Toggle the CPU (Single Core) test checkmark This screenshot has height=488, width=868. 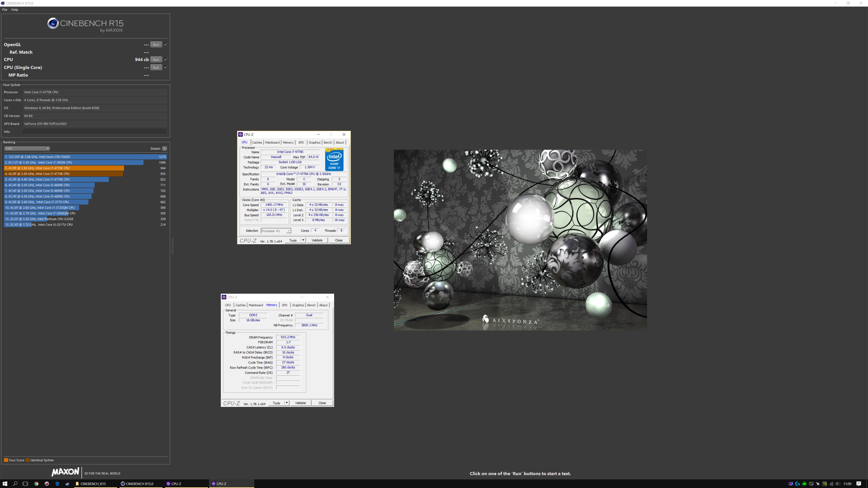tap(165, 67)
